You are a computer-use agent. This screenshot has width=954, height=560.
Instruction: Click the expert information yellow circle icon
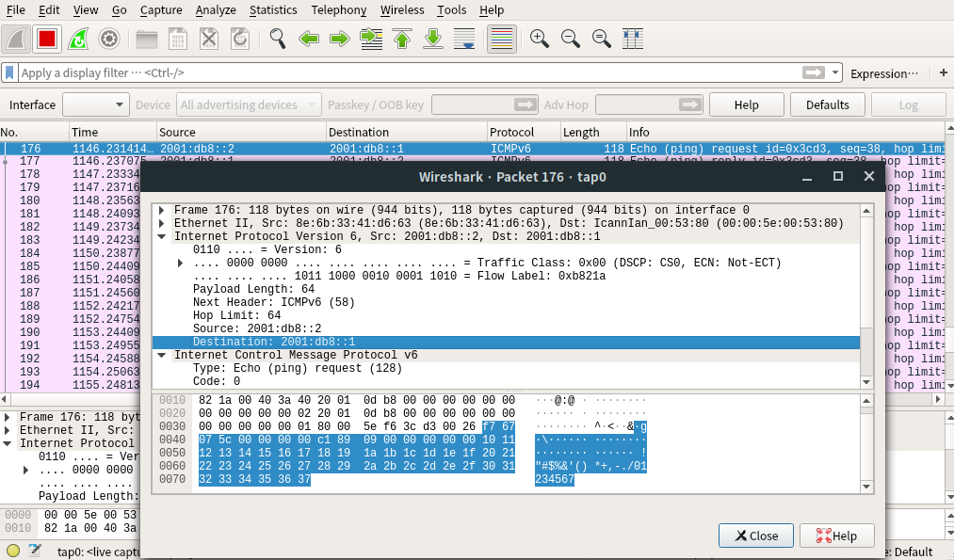[13, 551]
